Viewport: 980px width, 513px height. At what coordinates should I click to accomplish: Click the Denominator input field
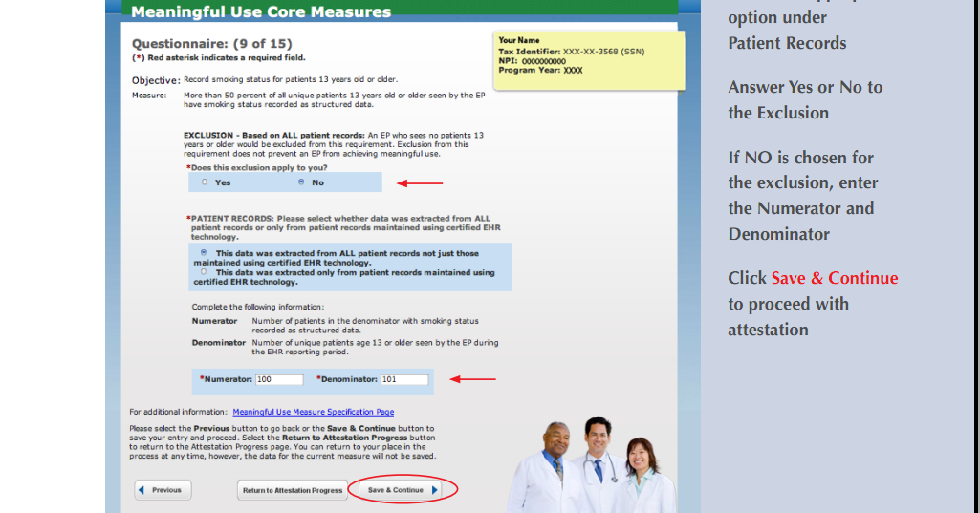pos(403,379)
